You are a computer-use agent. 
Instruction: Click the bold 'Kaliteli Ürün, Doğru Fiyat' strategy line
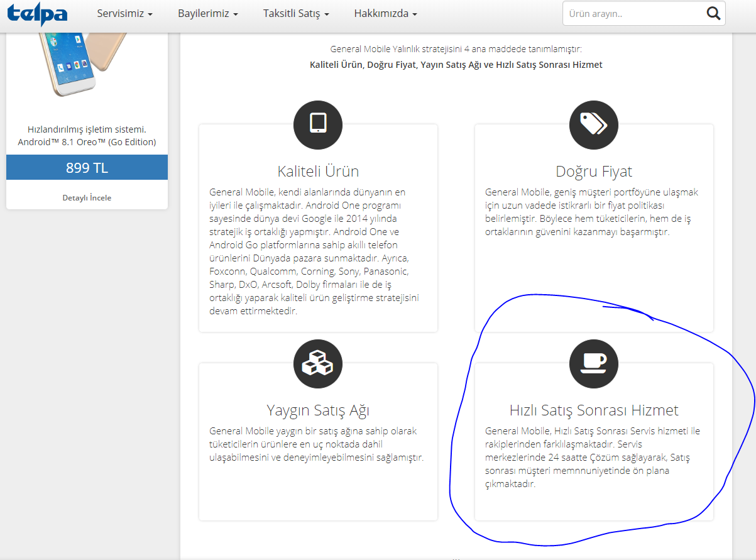pos(456,65)
